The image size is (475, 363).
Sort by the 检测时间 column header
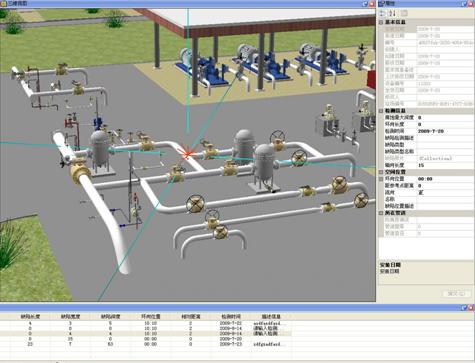point(231,316)
